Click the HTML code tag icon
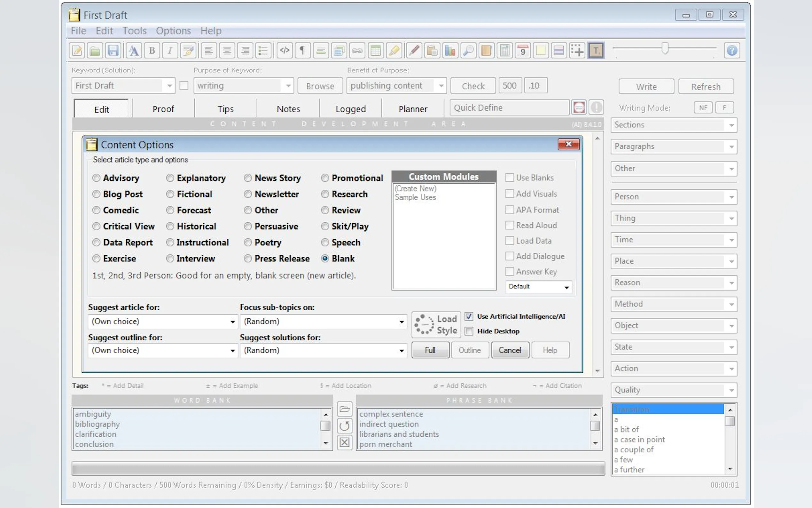This screenshot has height=508, width=812. [284, 51]
